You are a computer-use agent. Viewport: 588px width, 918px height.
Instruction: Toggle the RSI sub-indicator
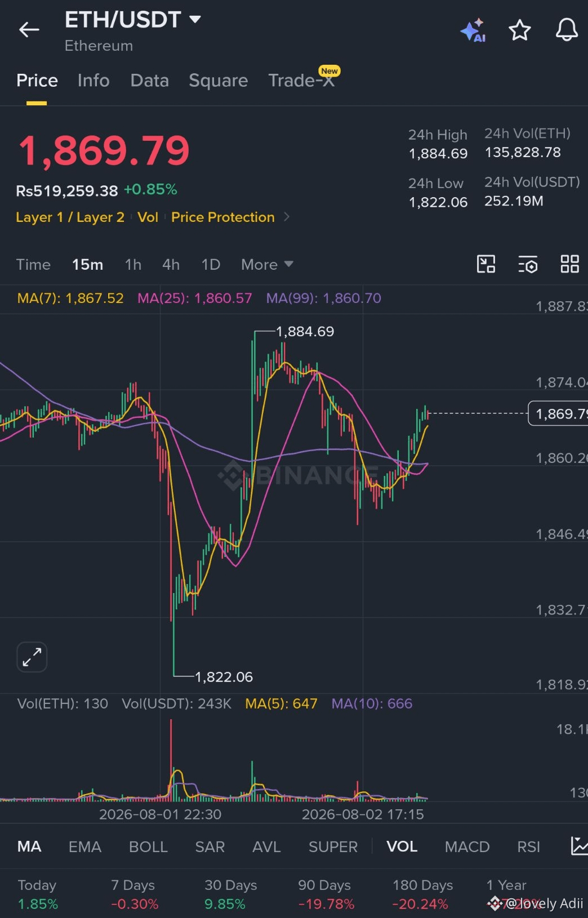(528, 846)
